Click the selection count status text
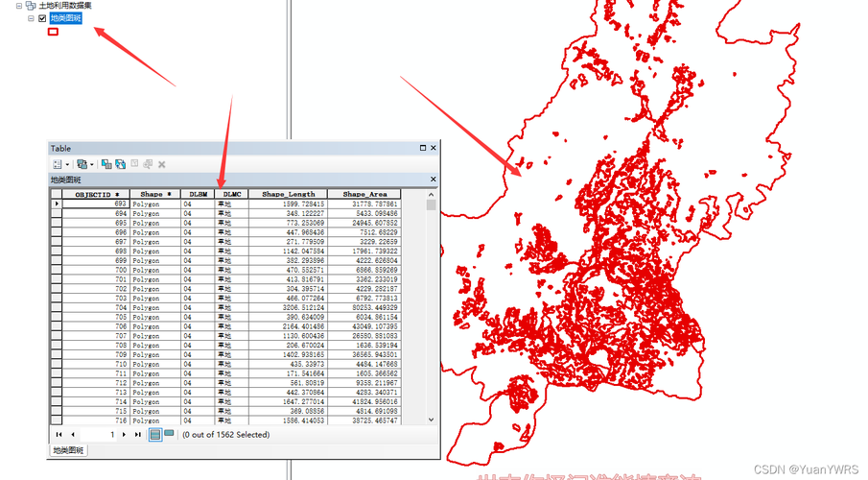868x480 pixels. [225, 435]
